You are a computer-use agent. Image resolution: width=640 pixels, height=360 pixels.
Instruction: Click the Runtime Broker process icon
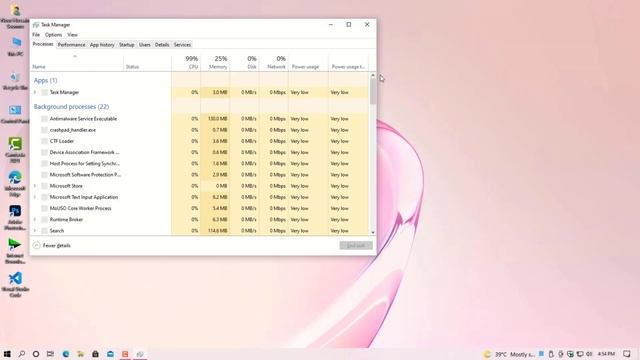pyautogui.click(x=44, y=220)
